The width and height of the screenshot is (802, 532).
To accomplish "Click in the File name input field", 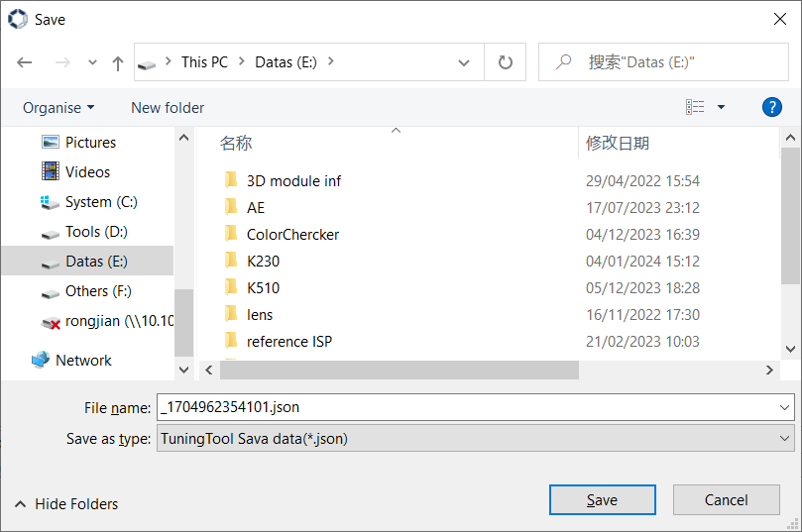I will point(466,407).
